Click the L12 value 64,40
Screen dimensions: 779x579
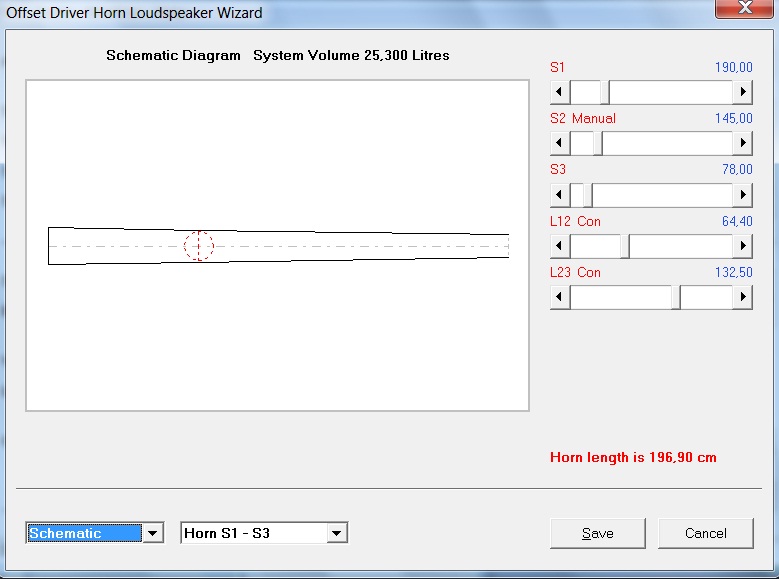click(x=737, y=221)
